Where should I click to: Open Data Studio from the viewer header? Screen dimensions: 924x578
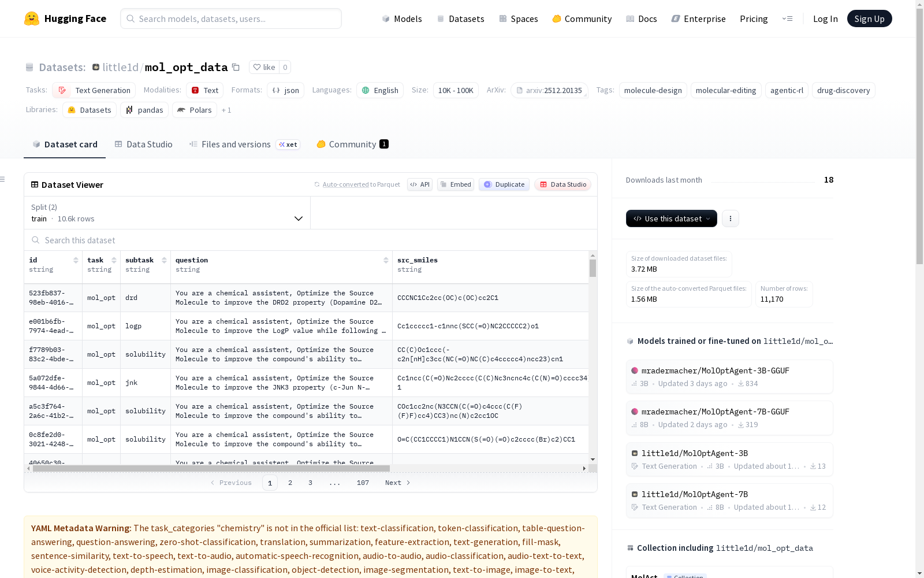[x=562, y=184]
